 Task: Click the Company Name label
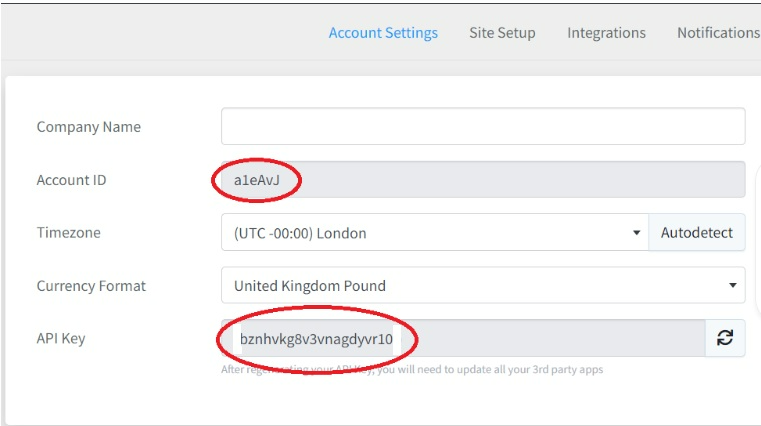click(x=88, y=127)
